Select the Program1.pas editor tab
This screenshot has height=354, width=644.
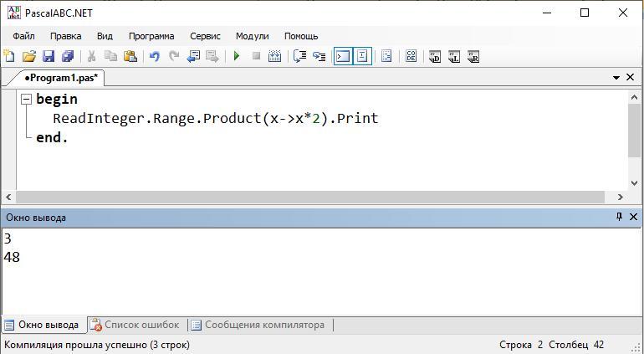pyautogui.click(x=61, y=78)
